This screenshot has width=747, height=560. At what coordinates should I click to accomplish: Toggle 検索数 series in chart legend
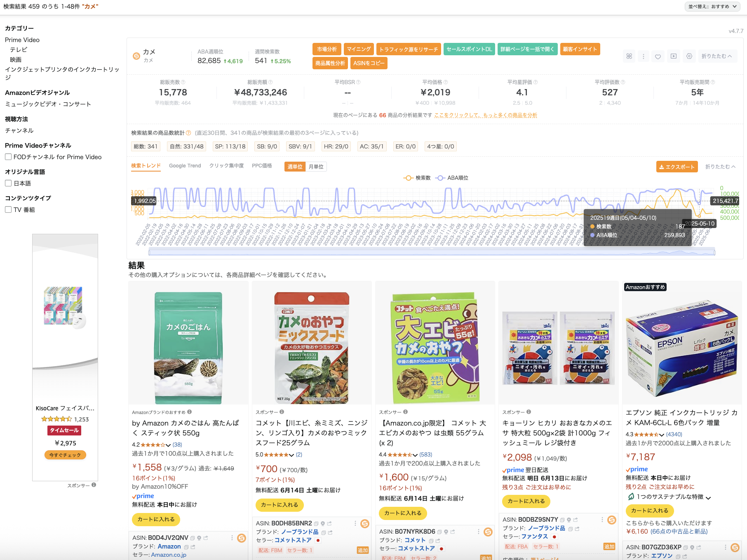pyautogui.click(x=417, y=178)
